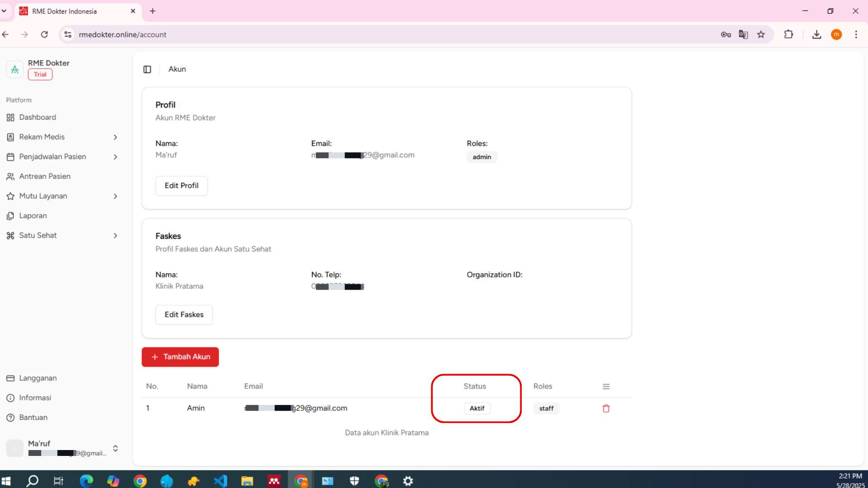Go to Dashboard in sidebar
The height and width of the screenshot is (488, 868).
point(38,117)
